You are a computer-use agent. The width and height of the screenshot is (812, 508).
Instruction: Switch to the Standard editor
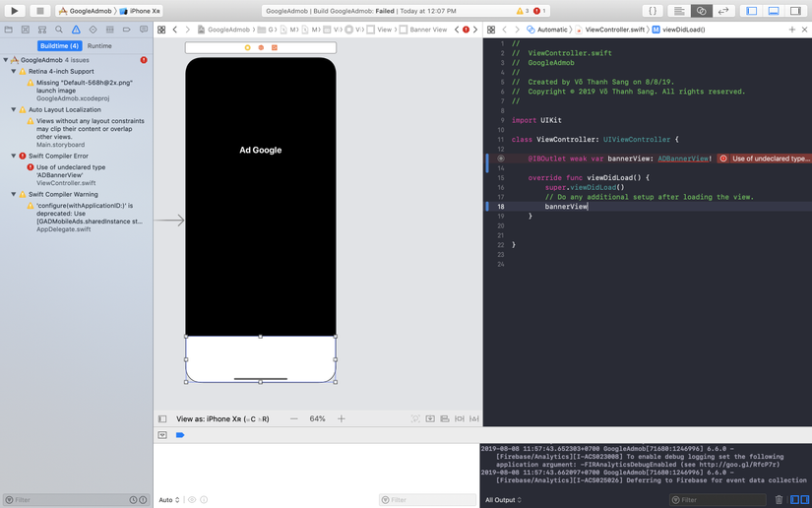tap(679, 11)
